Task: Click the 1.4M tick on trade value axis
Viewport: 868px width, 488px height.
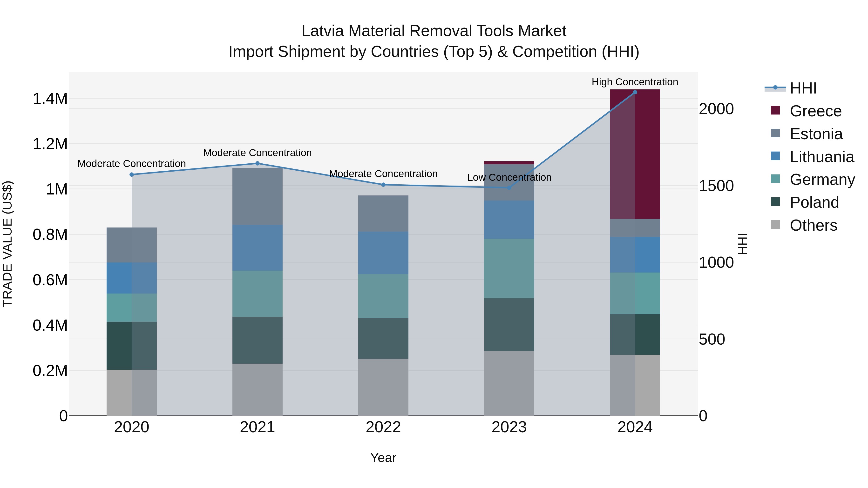Action: [x=50, y=99]
